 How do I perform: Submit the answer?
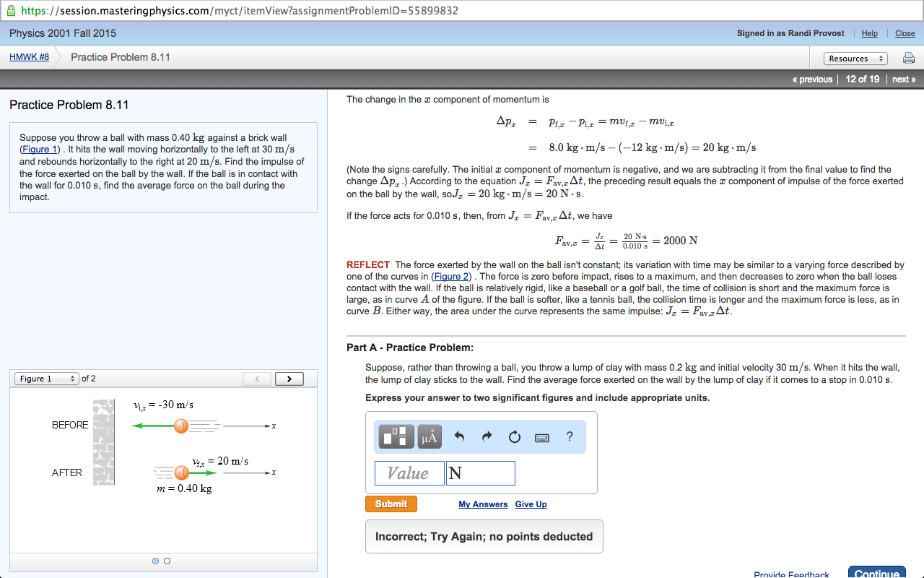point(391,504)
